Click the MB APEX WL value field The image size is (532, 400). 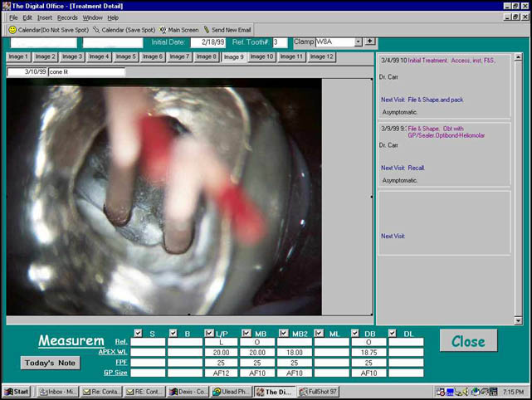[x=259, y=351]
